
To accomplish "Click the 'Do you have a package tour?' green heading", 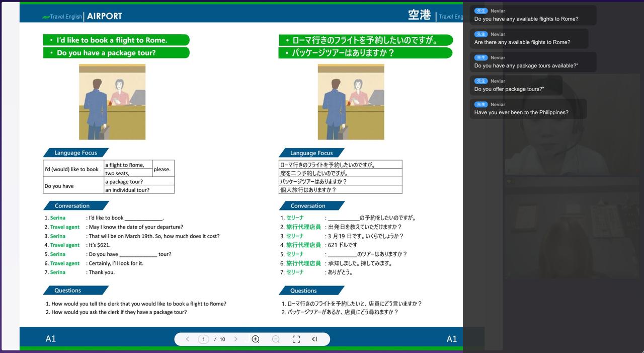I will pos(116,53).
